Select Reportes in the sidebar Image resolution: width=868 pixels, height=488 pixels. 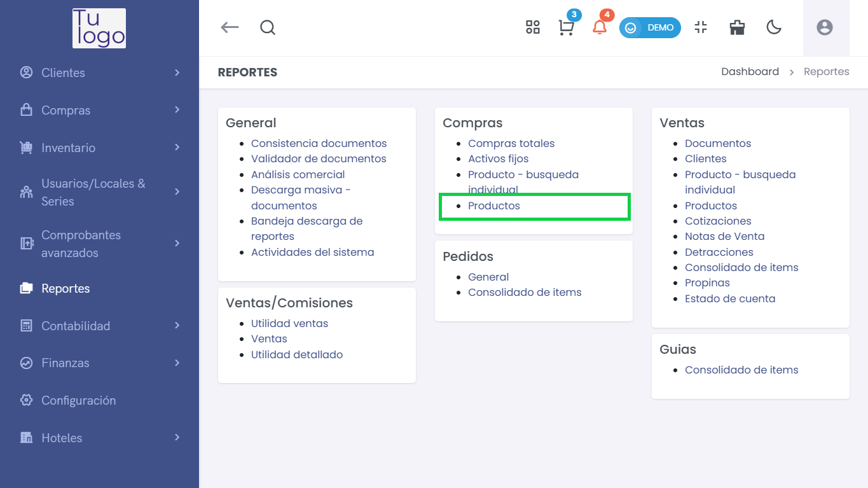65,288
